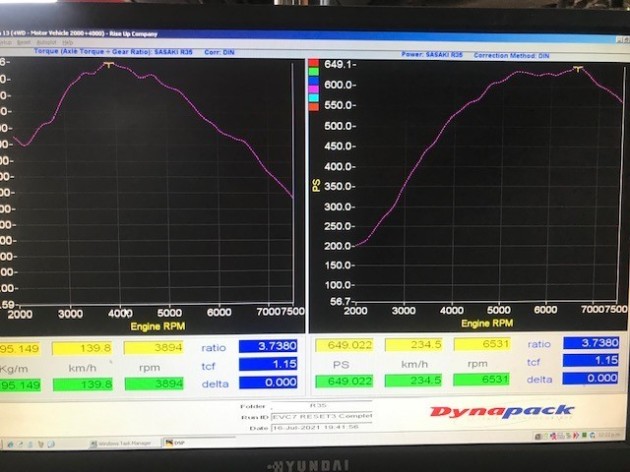This screenshot has width=630, height=472.
Task: Click the peak marker on power curve
Action: [578, 69]
